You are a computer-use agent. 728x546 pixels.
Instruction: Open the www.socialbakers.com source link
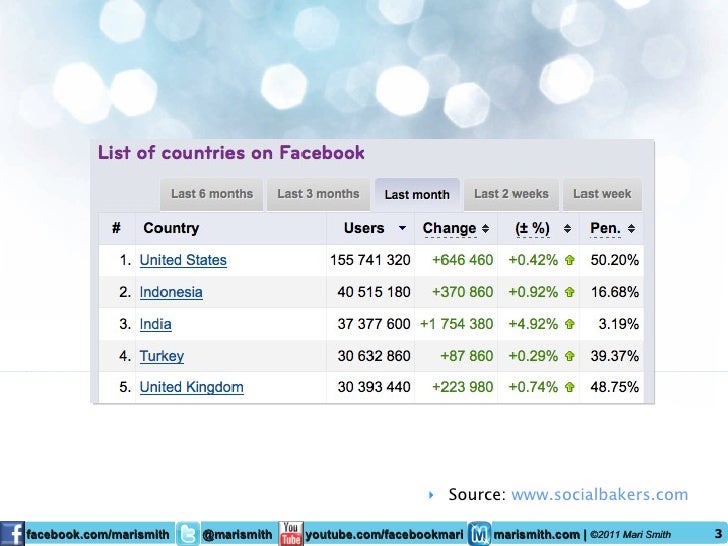click(599, 495)
